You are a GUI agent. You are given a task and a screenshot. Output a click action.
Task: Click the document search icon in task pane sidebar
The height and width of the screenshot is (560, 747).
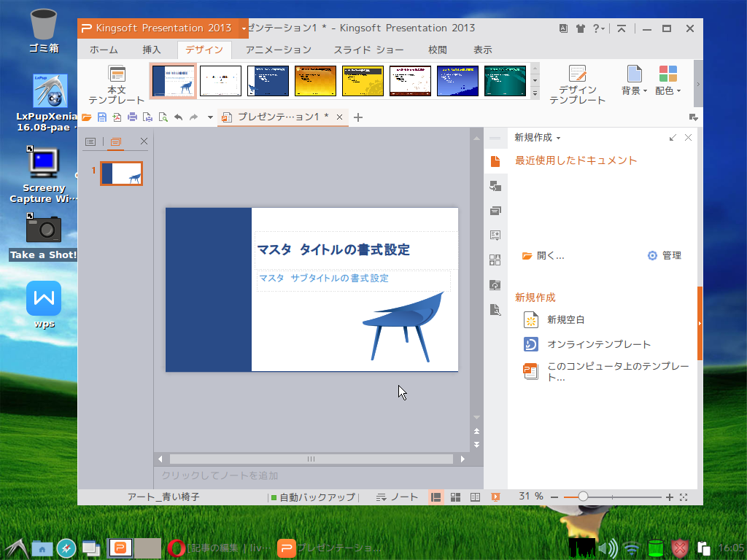[x=495, y=310]
